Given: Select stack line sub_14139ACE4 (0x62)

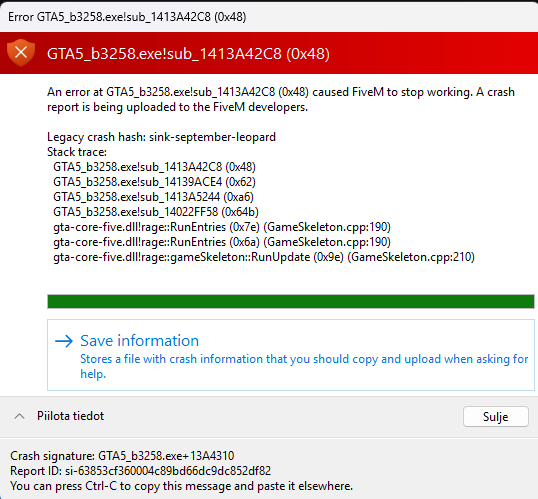Looking at the screenshot, I should coord(154,182).
